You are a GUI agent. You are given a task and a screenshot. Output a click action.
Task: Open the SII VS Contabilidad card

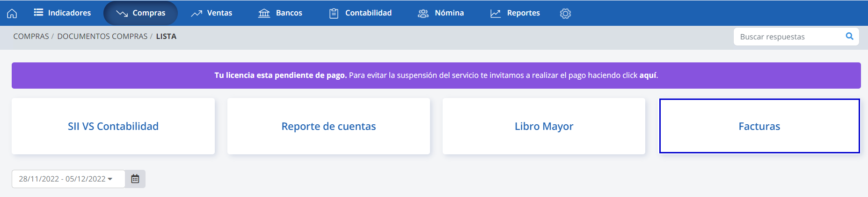[113, 126]
